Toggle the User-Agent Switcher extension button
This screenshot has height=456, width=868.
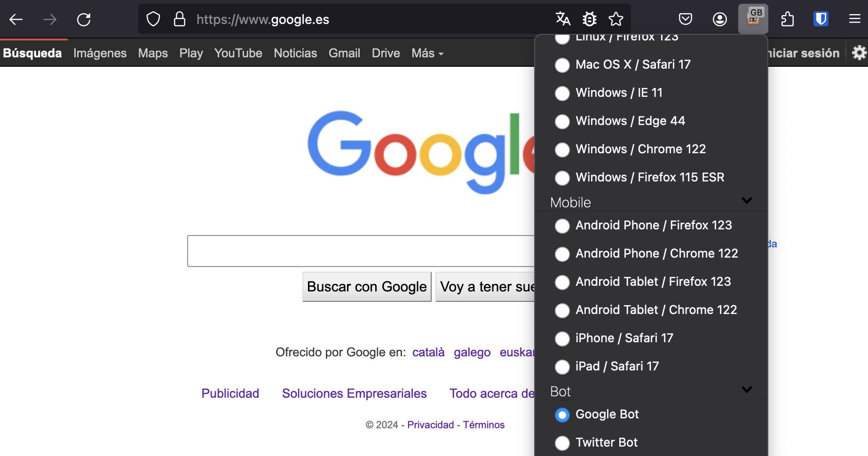[753, 19]
